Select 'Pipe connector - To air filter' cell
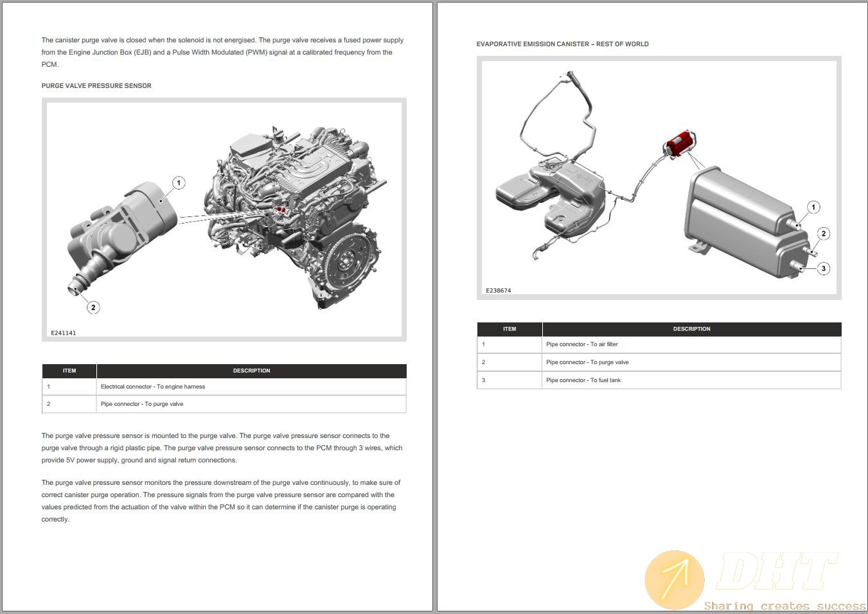 [x=692, y=344]
